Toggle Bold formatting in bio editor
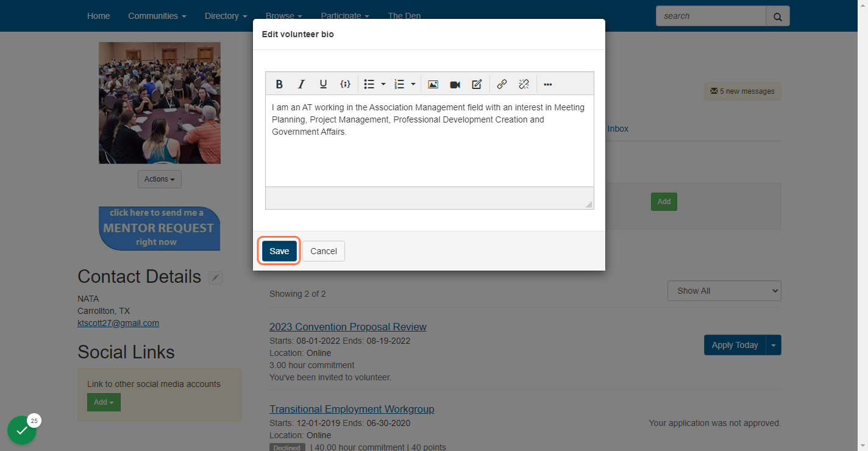This screenshot has height=451, width=868. pyautogui.click(x=279, y=84)
